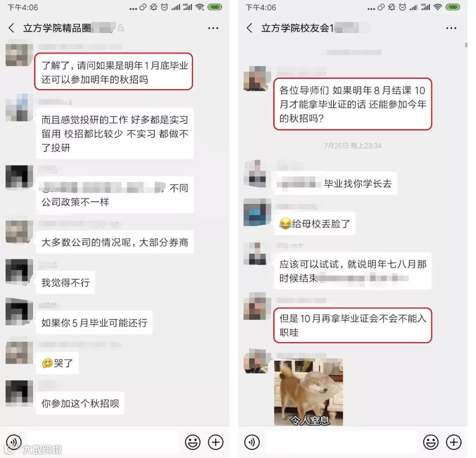Viewport: 476px width, 458px height.
Task: Tap the 我觉得不行 message bubble
Action: (x=66, y=282)
